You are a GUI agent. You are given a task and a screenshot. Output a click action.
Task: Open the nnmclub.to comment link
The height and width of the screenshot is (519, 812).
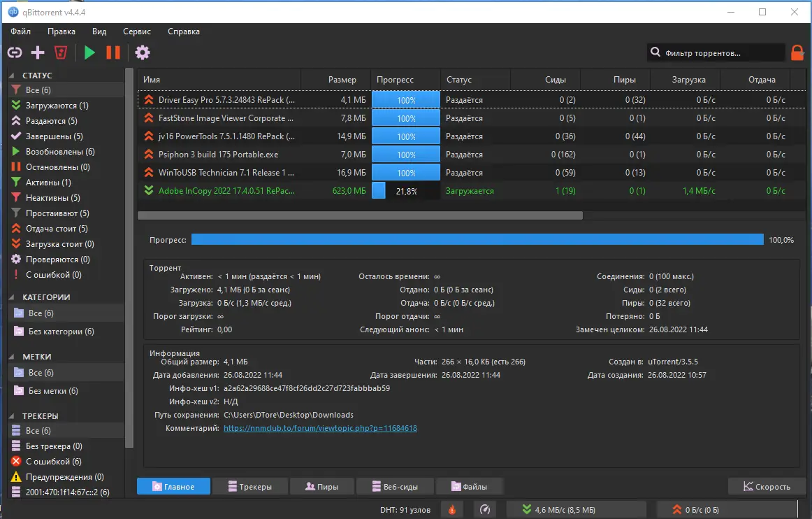(x=320, y=428)
